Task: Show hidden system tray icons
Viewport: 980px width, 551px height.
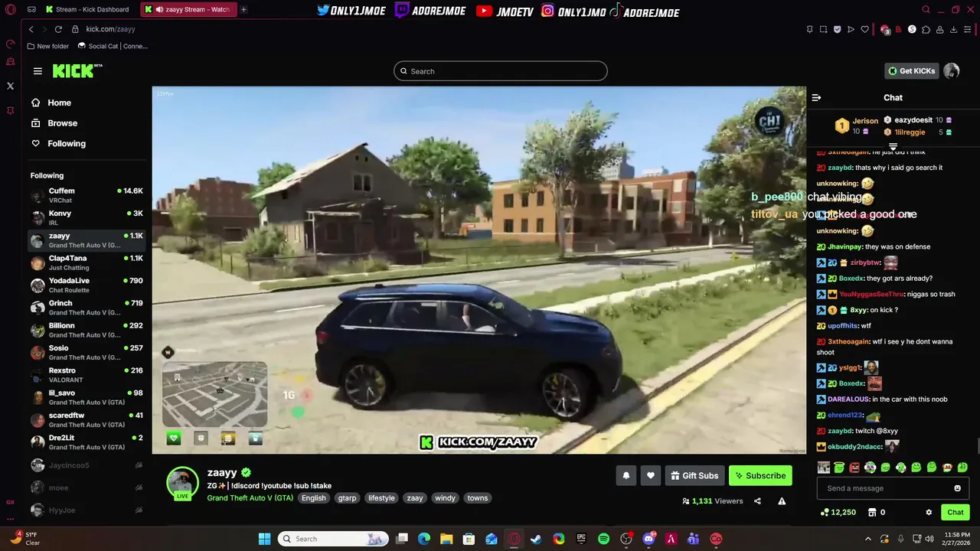Action: 869,539
